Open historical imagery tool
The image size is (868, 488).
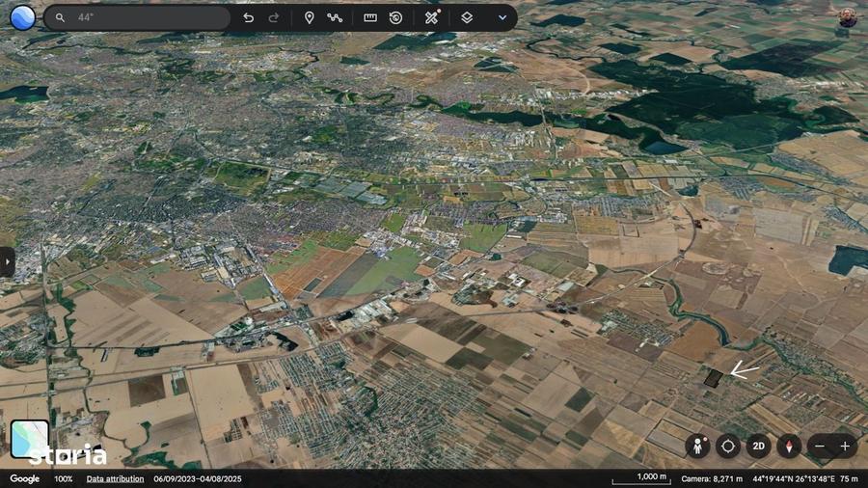click(x=395, y=17)
